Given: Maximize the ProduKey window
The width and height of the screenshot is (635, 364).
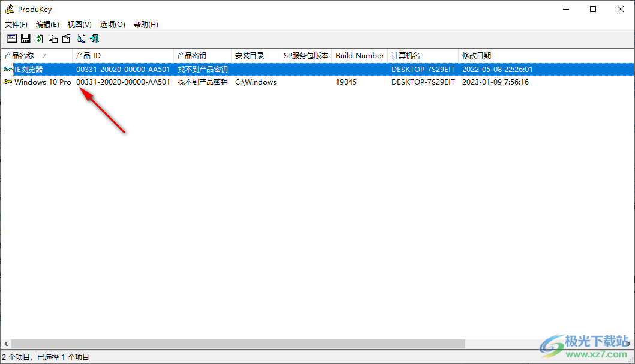Looking at the screenshot, I should (593, 9).
